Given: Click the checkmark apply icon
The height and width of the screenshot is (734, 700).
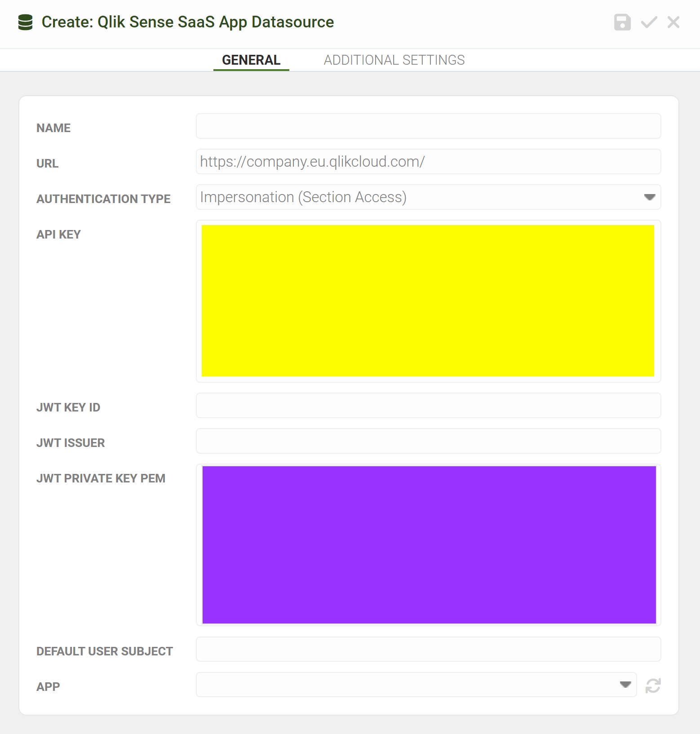Looking at the screenshot, I should tap(649, 22).
